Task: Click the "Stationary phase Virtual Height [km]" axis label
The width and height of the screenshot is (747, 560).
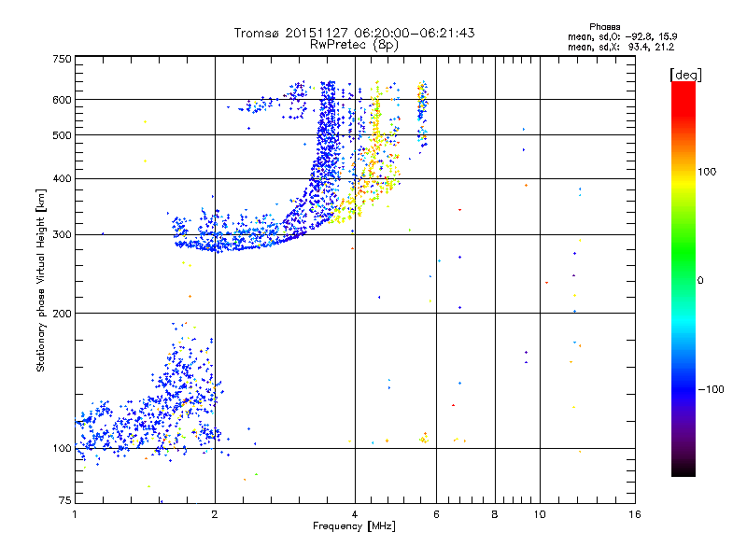Action: pyautogui.click(x=40, y=281)
